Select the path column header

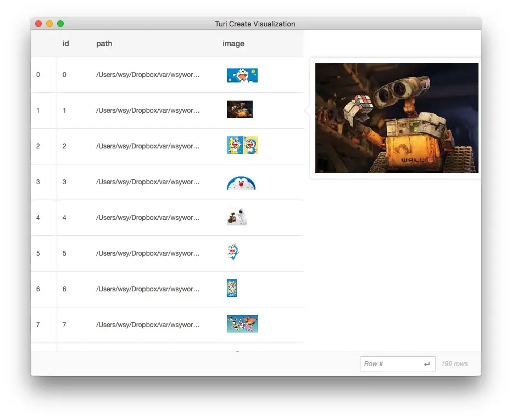pyautogui.click(x=104, y=43)
